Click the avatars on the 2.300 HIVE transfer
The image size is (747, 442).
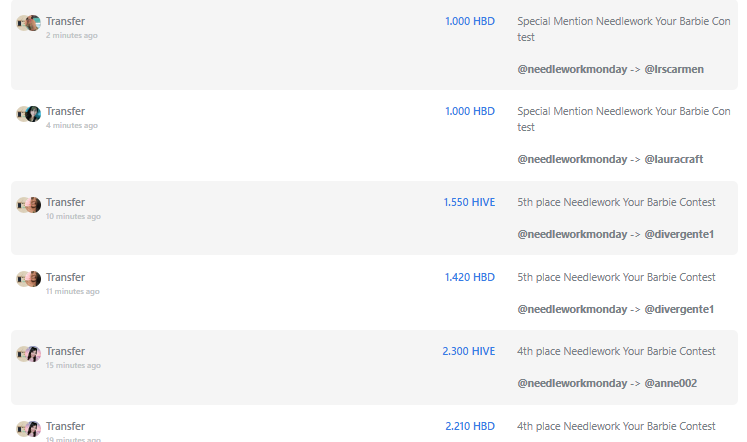point(29,354)
